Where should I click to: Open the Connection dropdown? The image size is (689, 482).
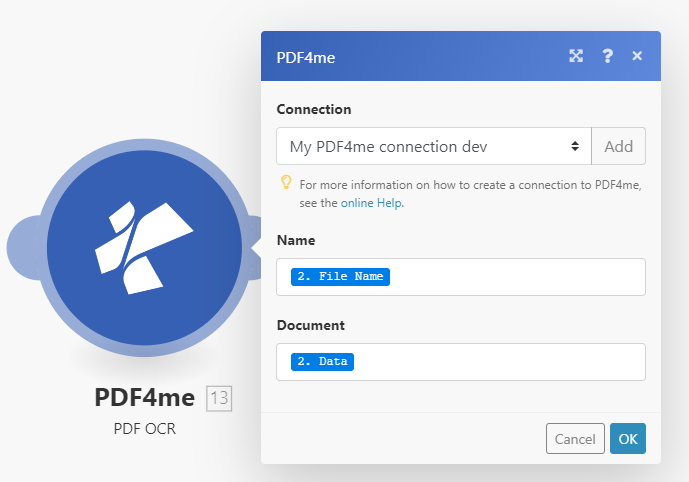[x=434, y=146]
